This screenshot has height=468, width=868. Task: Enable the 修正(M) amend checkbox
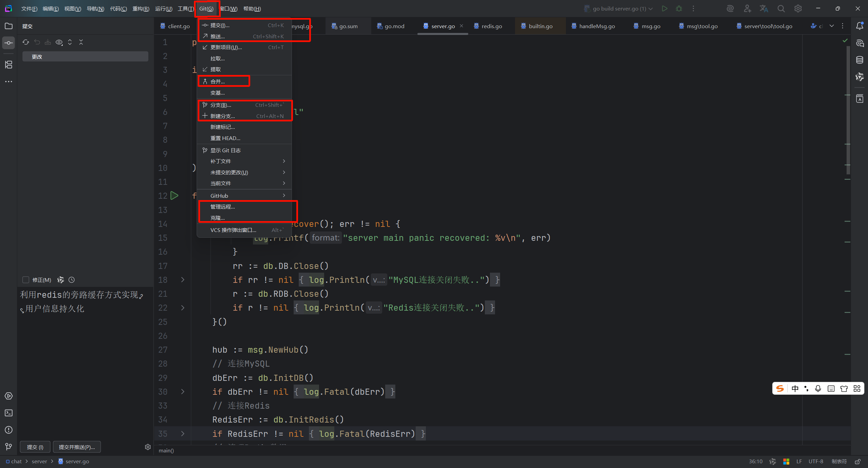26,280
